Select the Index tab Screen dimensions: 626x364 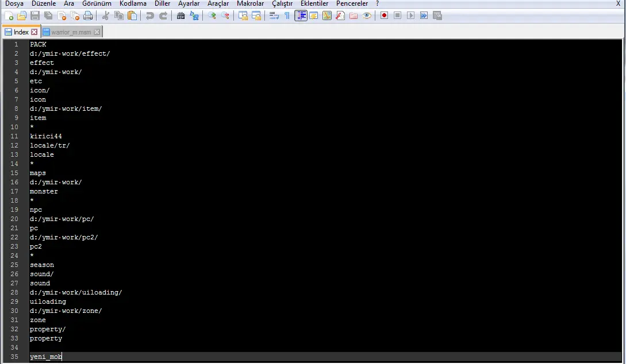[21, 32]
